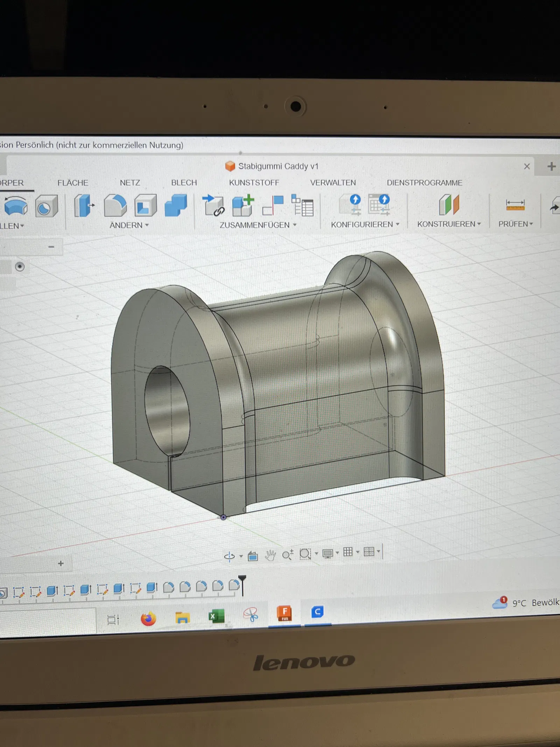Image resolution: width=560 pixels, height=747 pixels.
Task: Select the Zoom magnifier tool
Action: [x=288, y=555]
